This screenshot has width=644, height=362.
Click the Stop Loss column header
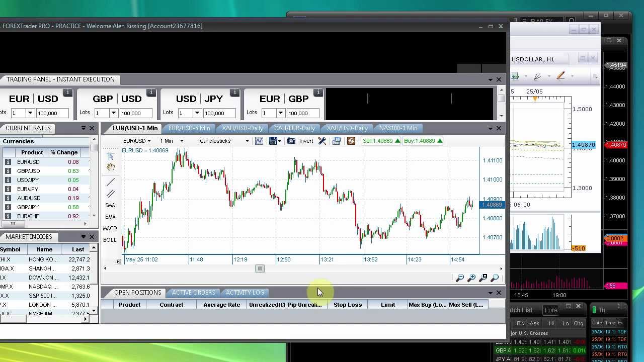pos(348,305)
